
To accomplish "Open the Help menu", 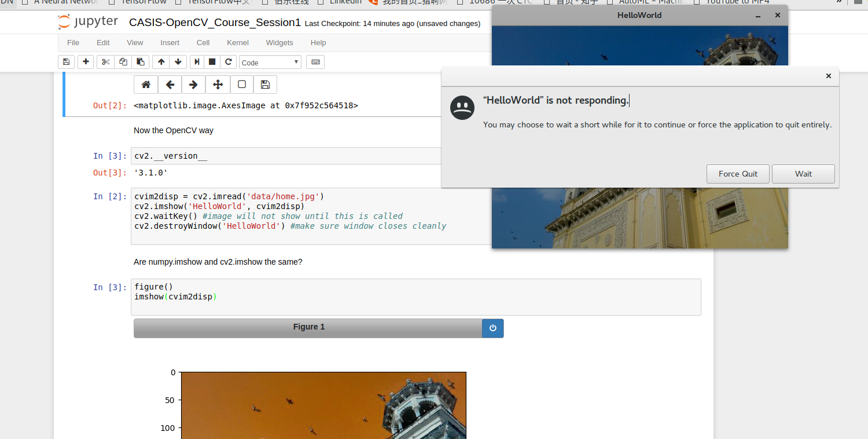I will pos(318,43).
